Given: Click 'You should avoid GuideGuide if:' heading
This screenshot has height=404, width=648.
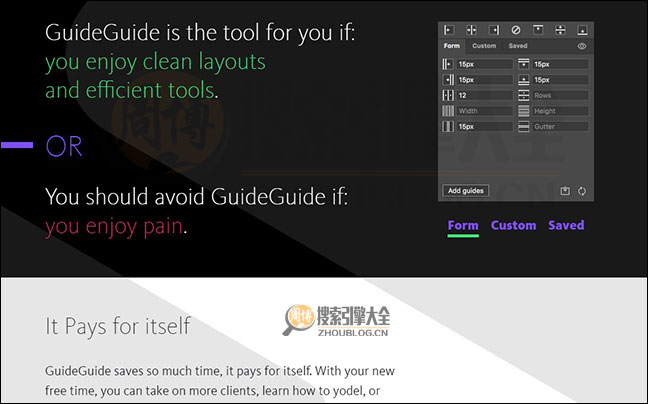Looking at the screenshot, I should tap(197, 197).
